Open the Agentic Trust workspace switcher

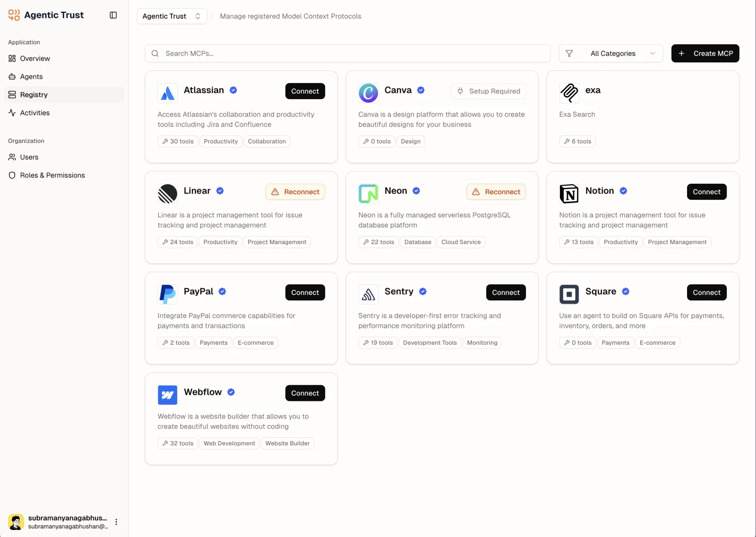(x=172, y=16)
